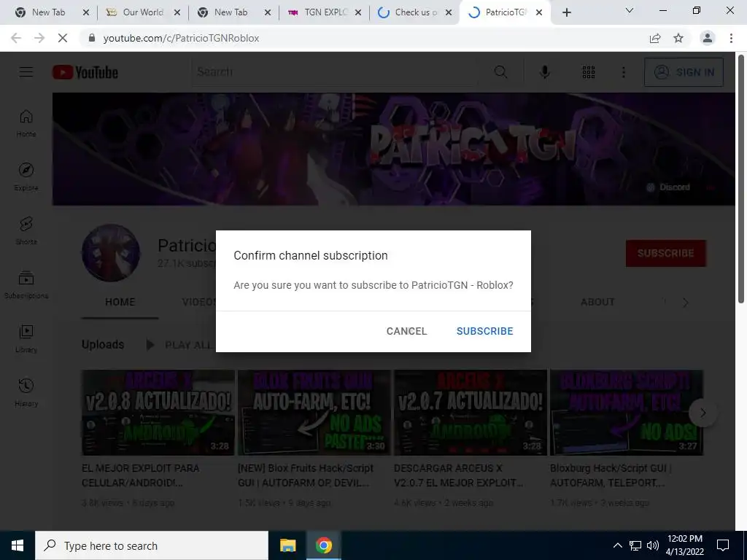Open the YouTube apps grid

(589, 72)
